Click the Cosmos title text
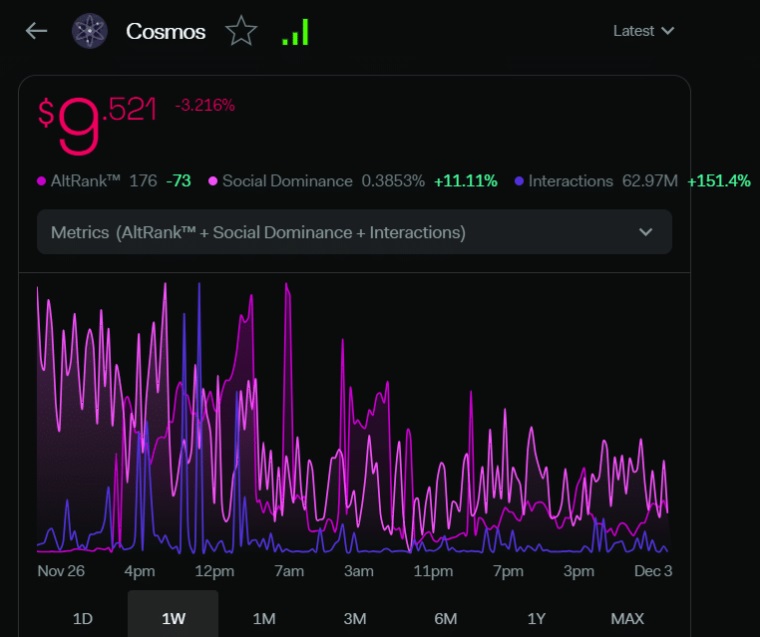 pos(166,32)
